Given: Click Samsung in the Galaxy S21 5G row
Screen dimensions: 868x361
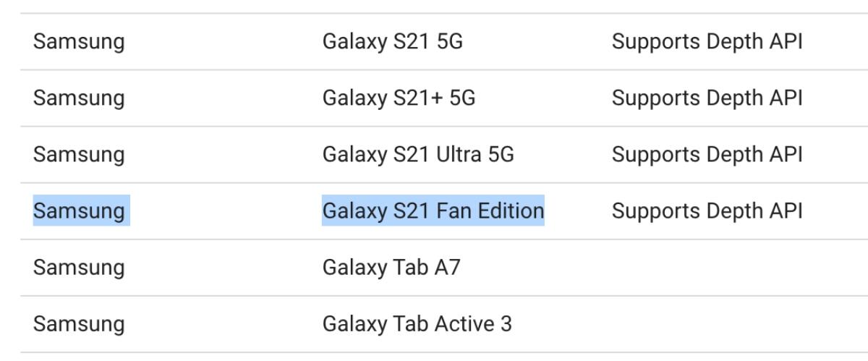Looking at the screenshot, I should point(79,42).
